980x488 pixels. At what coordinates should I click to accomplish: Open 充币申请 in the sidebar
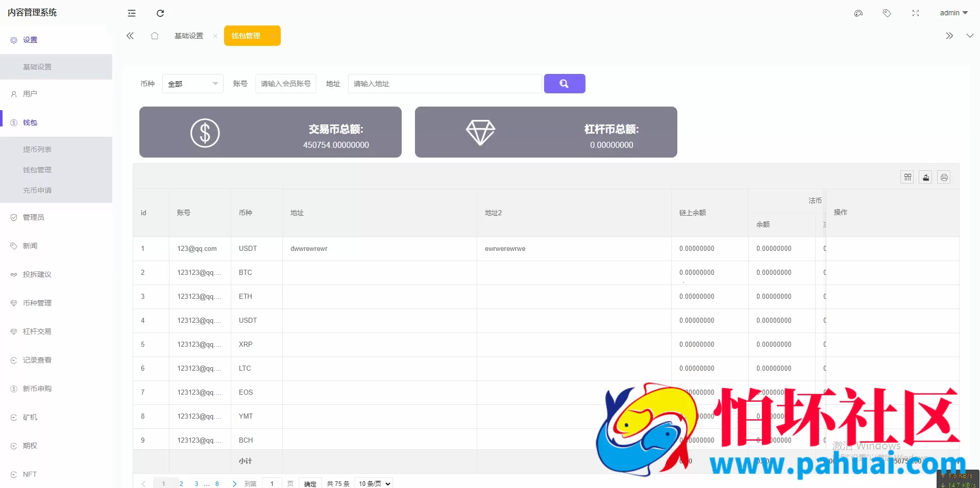click(x=56, y=190)
